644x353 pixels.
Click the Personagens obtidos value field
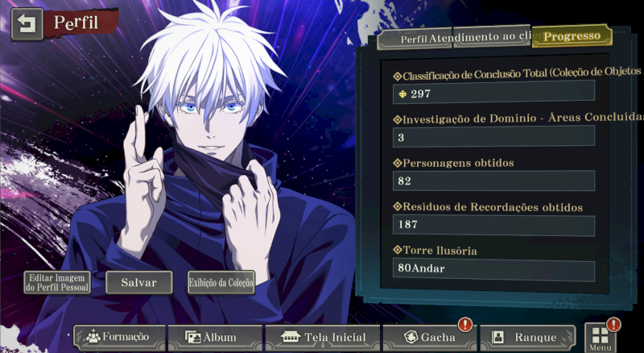click(493, 181)
